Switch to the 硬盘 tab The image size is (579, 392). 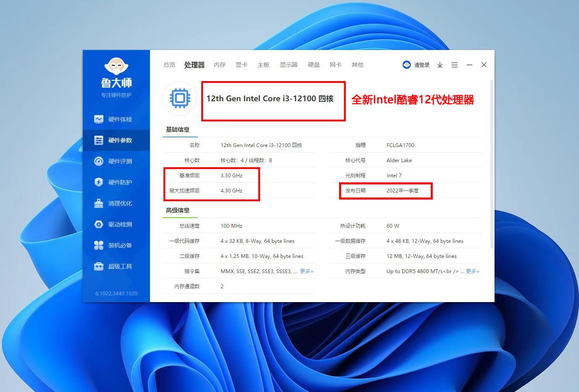tap(314, 65)
